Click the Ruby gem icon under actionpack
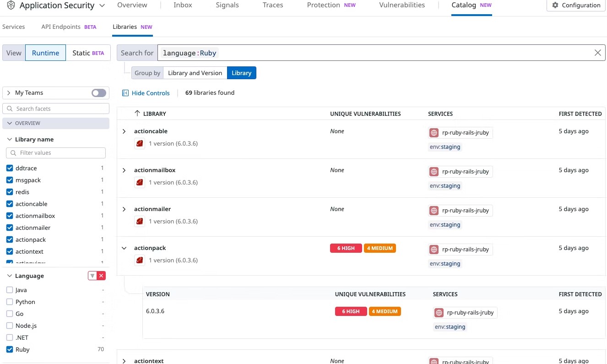This screenshot has height=364, width=607. coord(140,260)
